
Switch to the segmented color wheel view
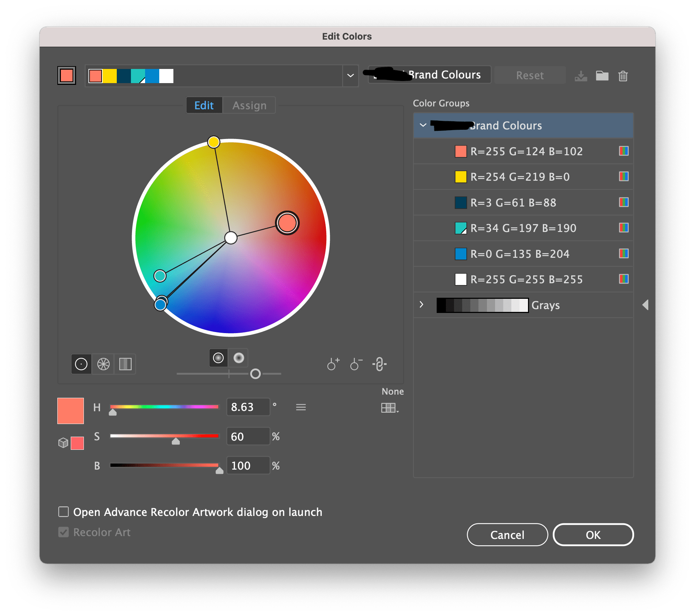(103, 364)
